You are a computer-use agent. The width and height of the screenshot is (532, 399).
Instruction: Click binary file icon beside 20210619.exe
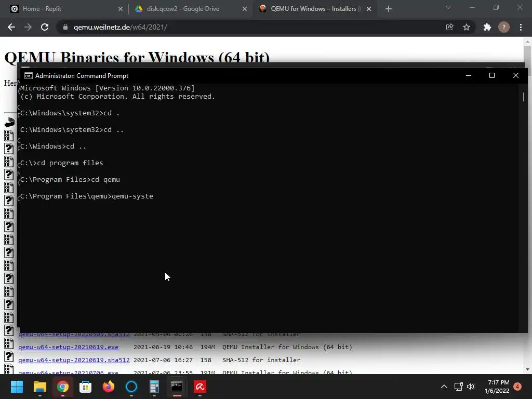pos(9,343)
